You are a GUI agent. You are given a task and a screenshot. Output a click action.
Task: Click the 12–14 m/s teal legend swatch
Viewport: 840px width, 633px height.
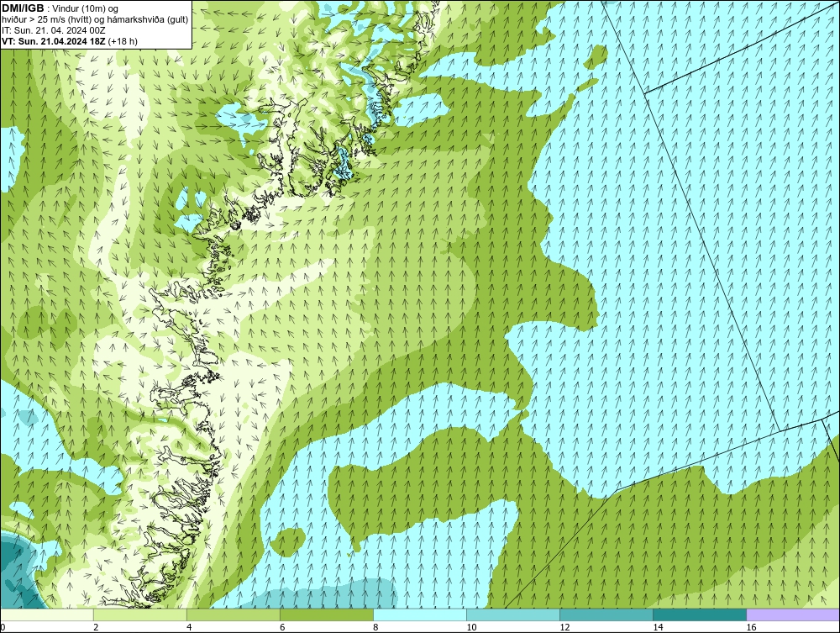(x=606, y=615)
